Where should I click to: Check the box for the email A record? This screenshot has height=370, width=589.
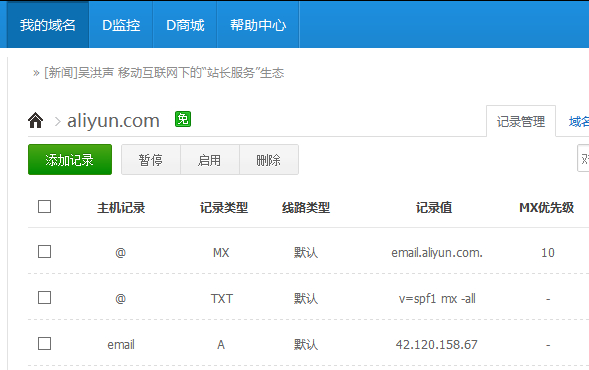(44, 343)
